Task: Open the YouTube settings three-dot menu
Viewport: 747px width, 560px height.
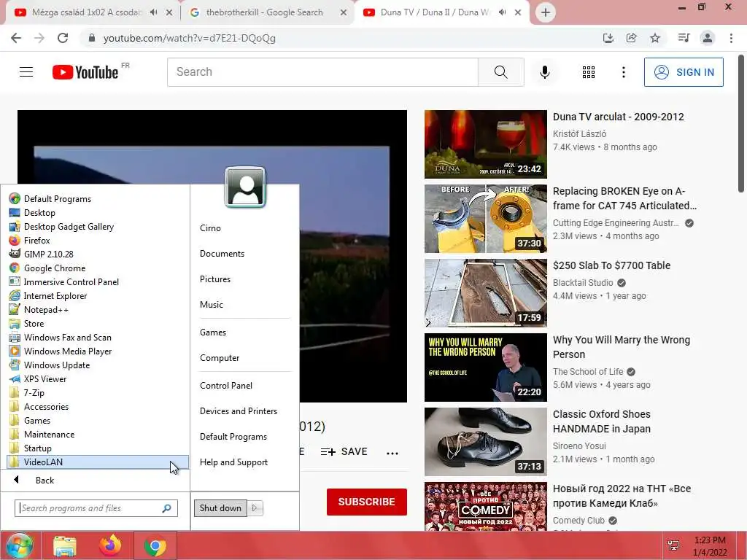Action: coord(624,72)
